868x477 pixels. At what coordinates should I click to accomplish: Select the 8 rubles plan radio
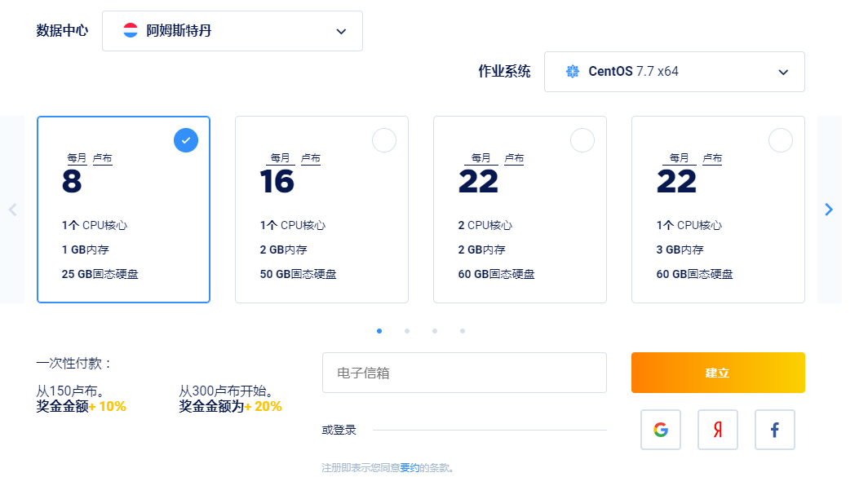186,140
